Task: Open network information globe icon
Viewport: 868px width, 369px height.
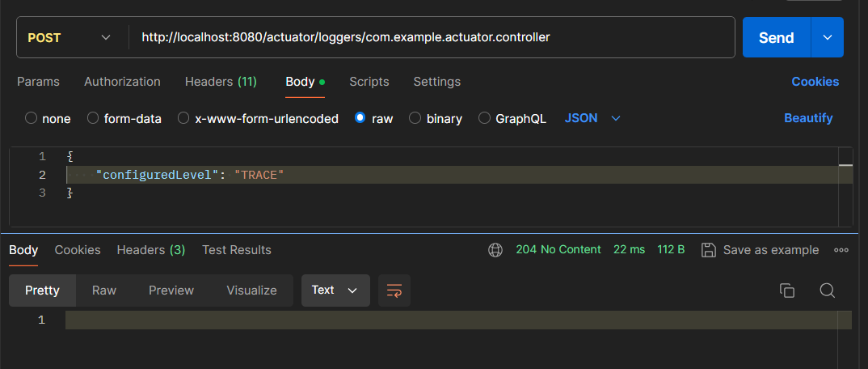Action: pyautogui.click(x=495, y=250)
